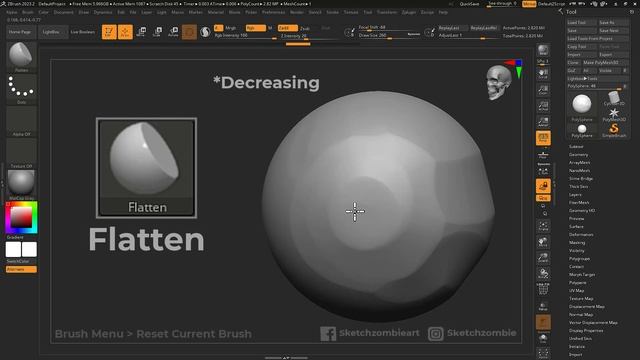Toggle Perspective view icon
This screenshot has height=360, width=640.
pyautogui.click(x=543, y=138)
